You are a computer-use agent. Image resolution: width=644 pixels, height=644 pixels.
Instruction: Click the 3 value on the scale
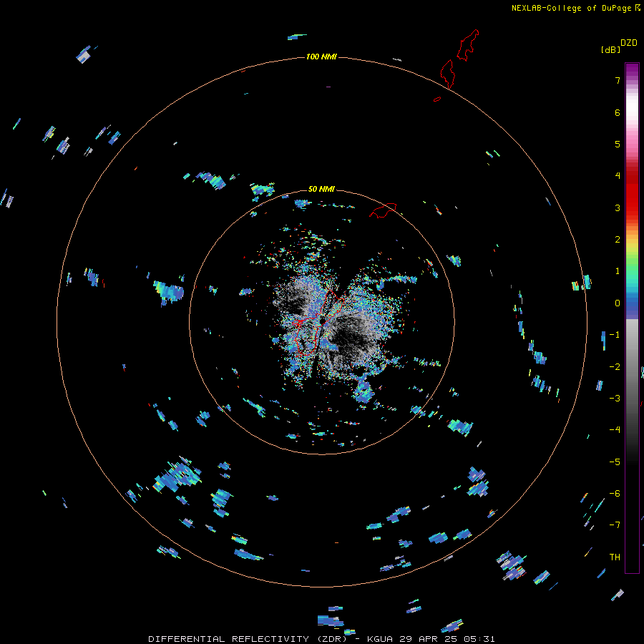tap(618, 208)
